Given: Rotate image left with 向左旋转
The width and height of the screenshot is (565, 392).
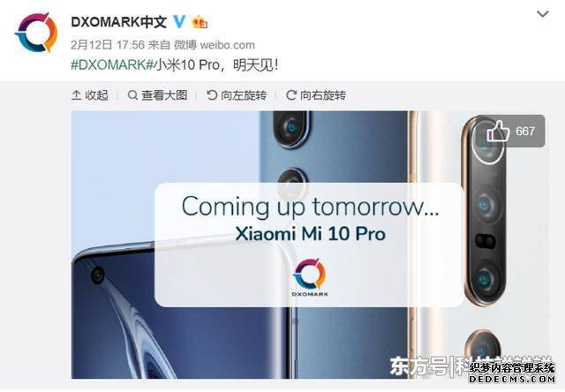Looking at the screenshot, I should (237, 95).
